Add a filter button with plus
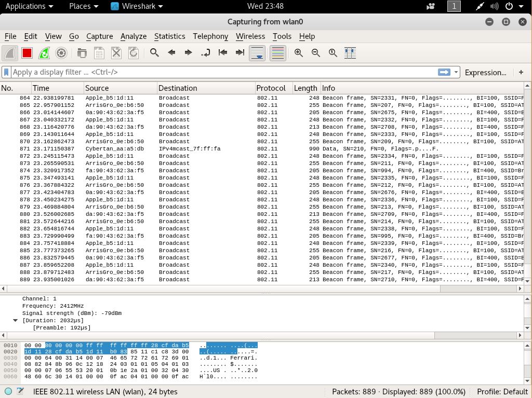Screen dimensions: 532x398 pos(521,73)
